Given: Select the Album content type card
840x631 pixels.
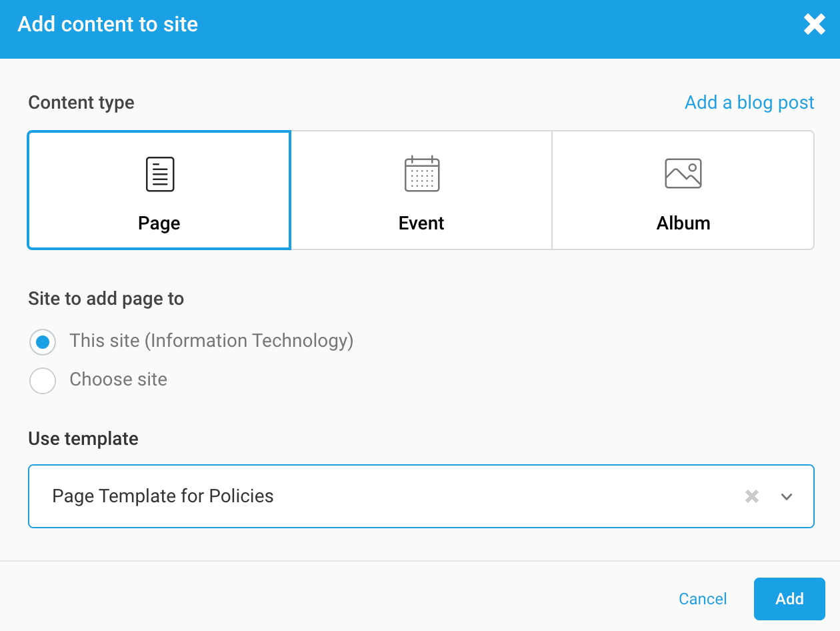Looking at the screenshot, I should coord(683,190).
